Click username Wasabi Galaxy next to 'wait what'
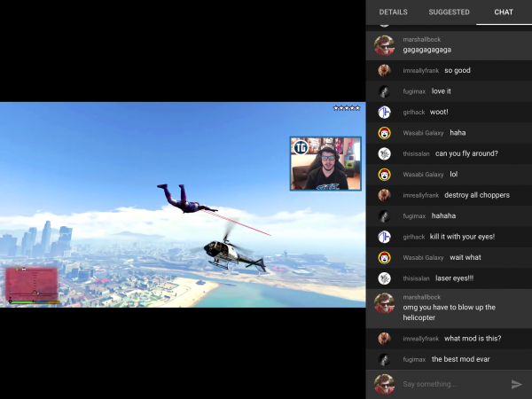Viewport: 532px width, 399px height. pos(423,258)
